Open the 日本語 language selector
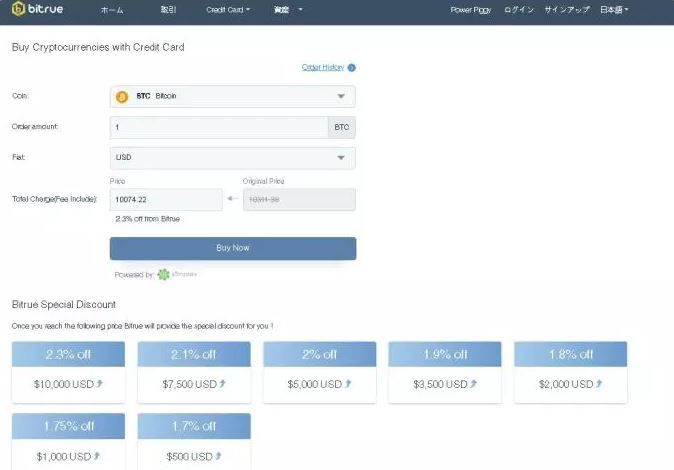This screenshot has width=674, height=470. coord(614,10)
